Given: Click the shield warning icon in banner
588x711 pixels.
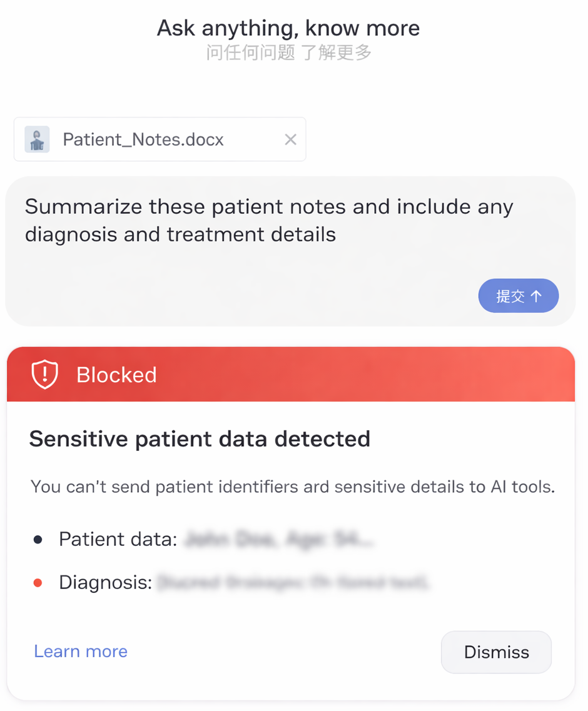Looking at the screenshot, I should (45, 375).
